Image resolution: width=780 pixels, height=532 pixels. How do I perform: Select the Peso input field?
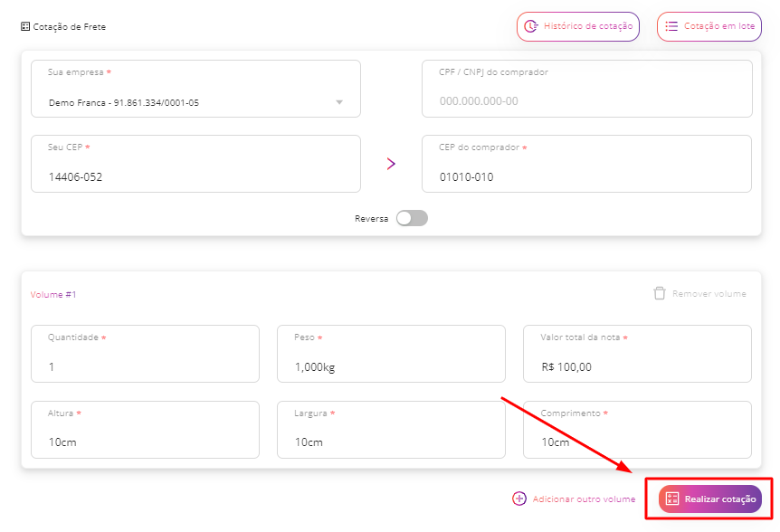pyautogui.click(x=391, y=354)
